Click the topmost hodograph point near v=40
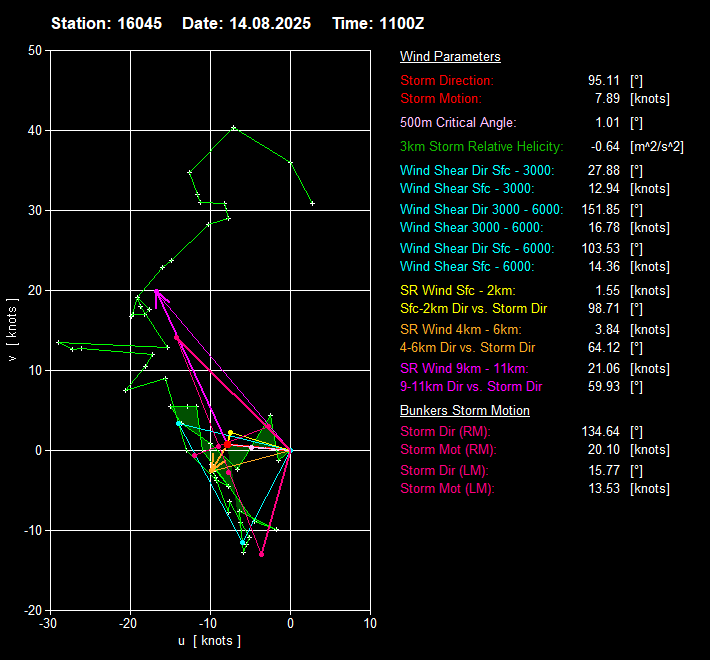Viewport: 710px width, 660px height. (233, 128)
